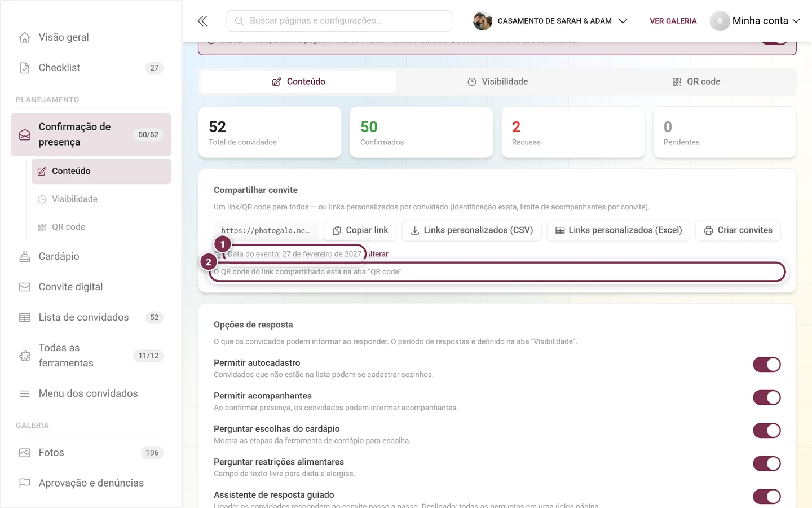This screenshot has height=508, width=812.
Task: Click the Copiar link button
Action: (x=360, y=230)
